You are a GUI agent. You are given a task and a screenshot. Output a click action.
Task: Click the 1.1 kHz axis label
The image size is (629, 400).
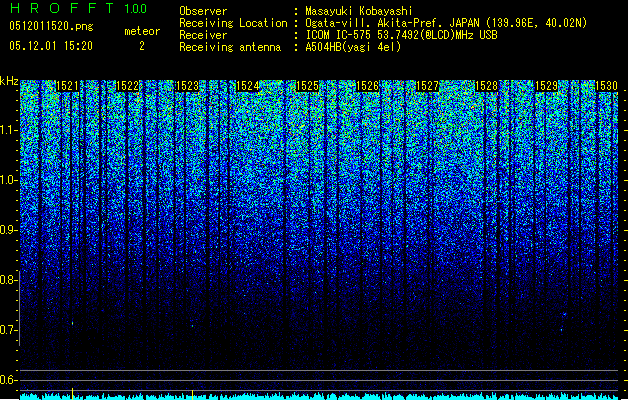8,130
